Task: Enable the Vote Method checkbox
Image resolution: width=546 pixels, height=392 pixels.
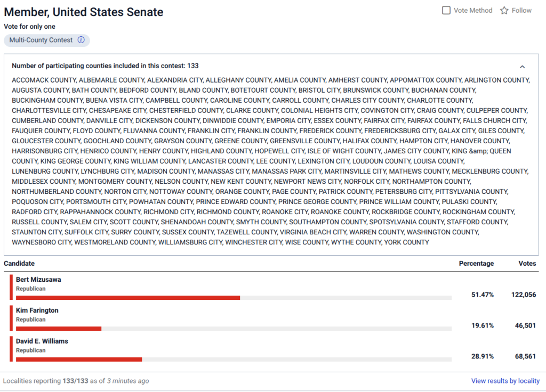Action: click(446, 11)
